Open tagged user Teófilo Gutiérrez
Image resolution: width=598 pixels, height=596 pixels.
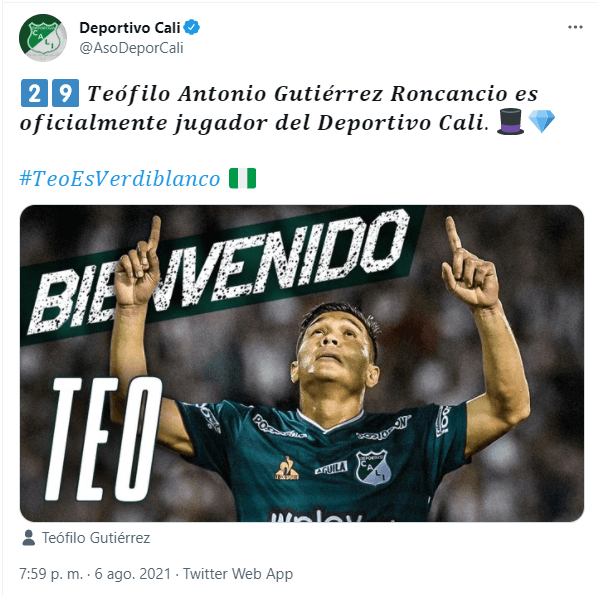pos(96,538)
